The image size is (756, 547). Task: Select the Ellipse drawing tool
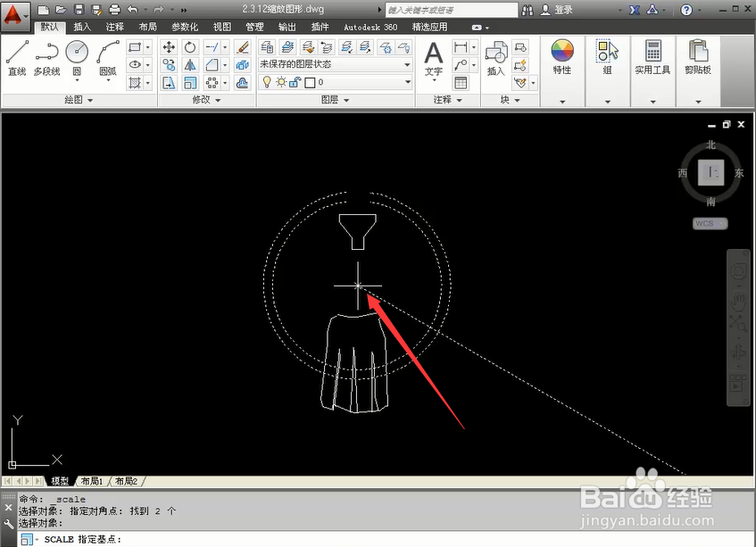coord(135,64)
